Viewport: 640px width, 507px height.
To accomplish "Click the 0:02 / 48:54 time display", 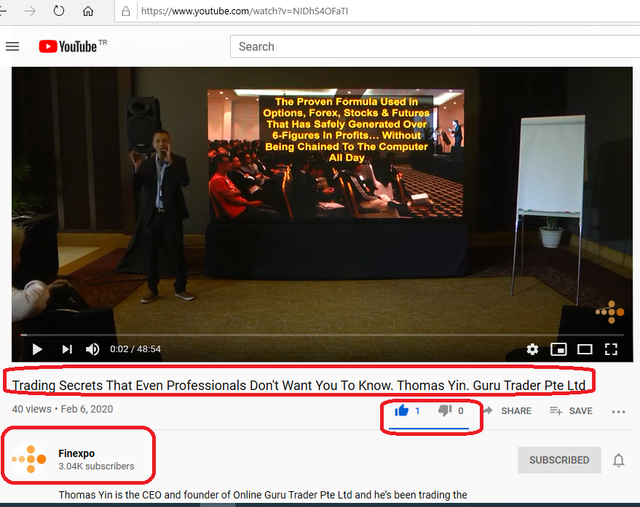I will (135, 349).
